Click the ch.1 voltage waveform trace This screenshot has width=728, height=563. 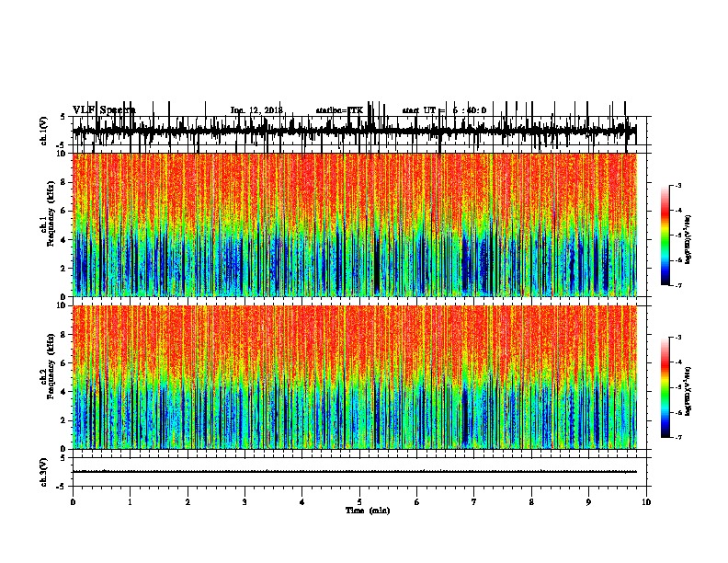click(x=354, y=130)
